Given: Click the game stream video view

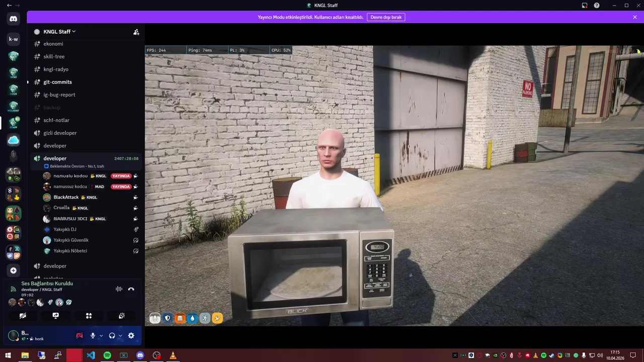Looking at the screenshot, I should click(x=394, y=186).
